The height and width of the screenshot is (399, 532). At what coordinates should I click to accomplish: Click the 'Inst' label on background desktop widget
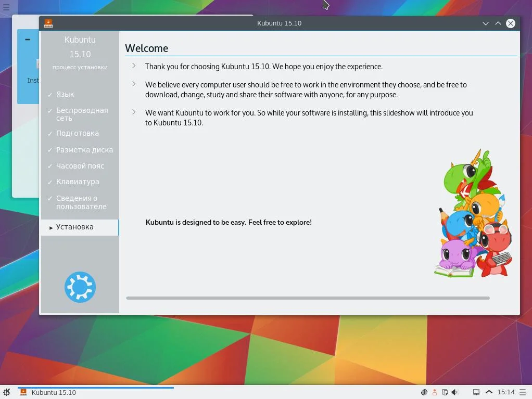coord(33,80)
